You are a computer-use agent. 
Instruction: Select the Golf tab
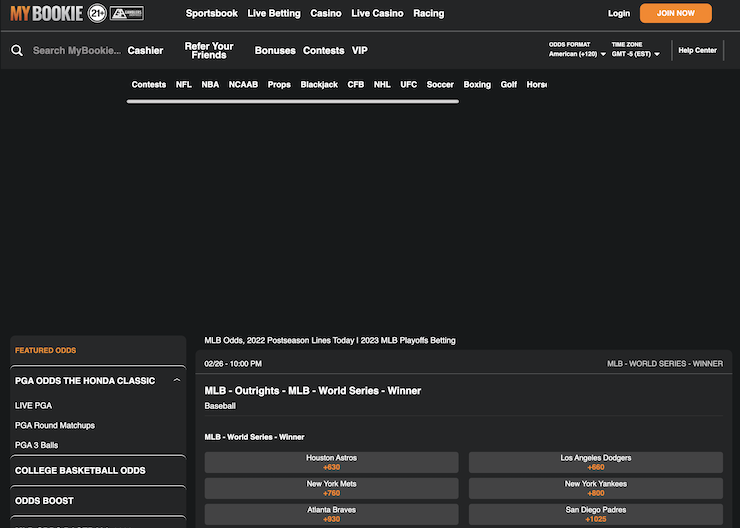tap(509, 84)
